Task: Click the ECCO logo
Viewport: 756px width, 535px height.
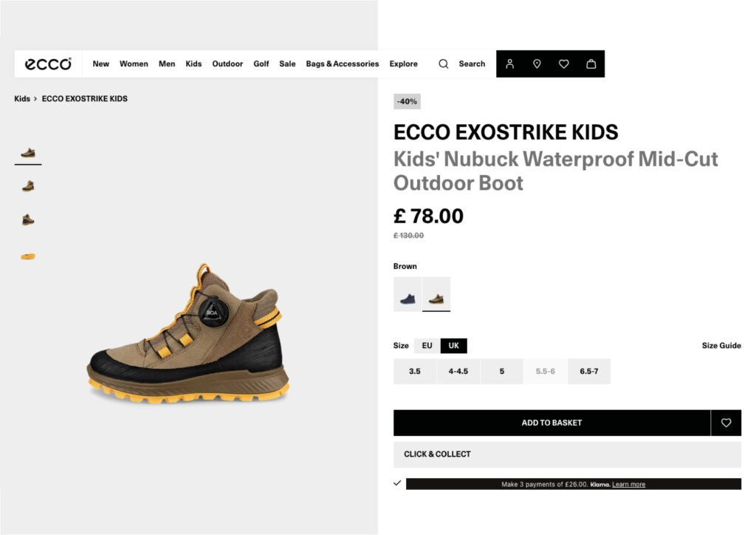Action: (48, 64)
